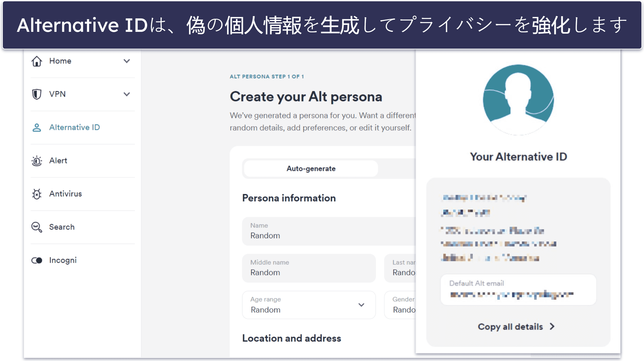Image resolution: width=644 pixels, height=361 pixels.
Task: Select Alternative ID in sidebar
Action: [x=75, y=128]
